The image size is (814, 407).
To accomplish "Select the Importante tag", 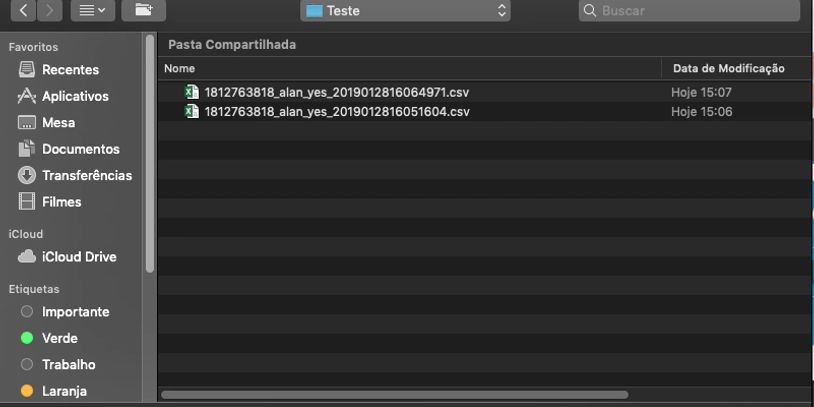I will point(75,312).
